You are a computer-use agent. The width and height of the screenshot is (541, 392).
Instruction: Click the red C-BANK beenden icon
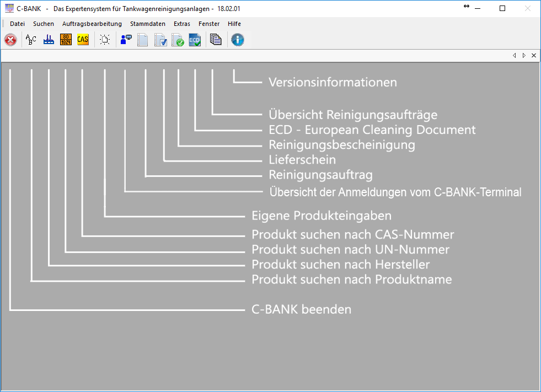pos(10,40)
